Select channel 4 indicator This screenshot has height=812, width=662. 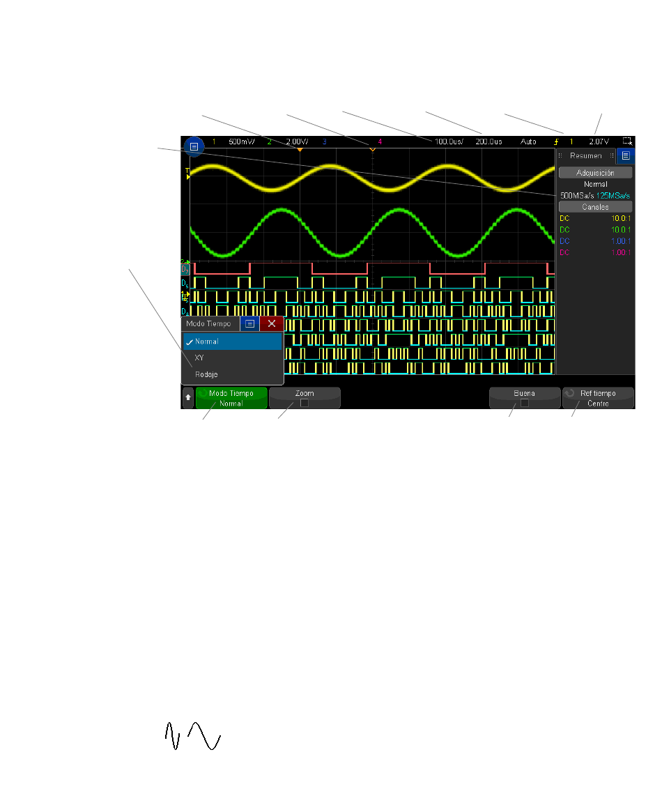380,141
